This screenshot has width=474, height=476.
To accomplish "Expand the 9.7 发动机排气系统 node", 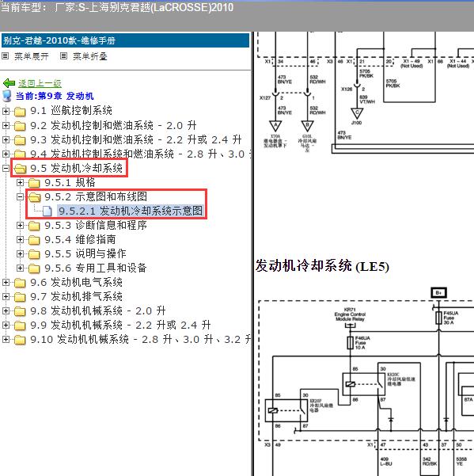I will (6, 296).
